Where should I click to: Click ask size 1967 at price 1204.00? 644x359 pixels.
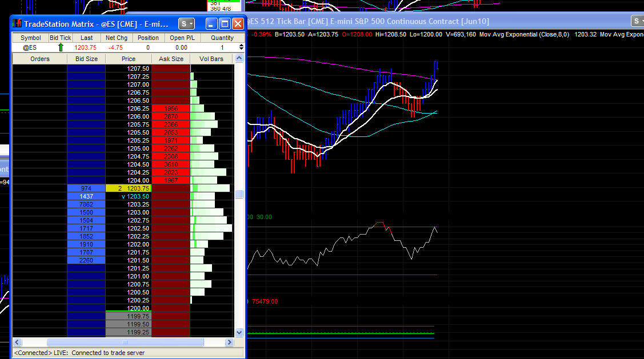point(171,180)
